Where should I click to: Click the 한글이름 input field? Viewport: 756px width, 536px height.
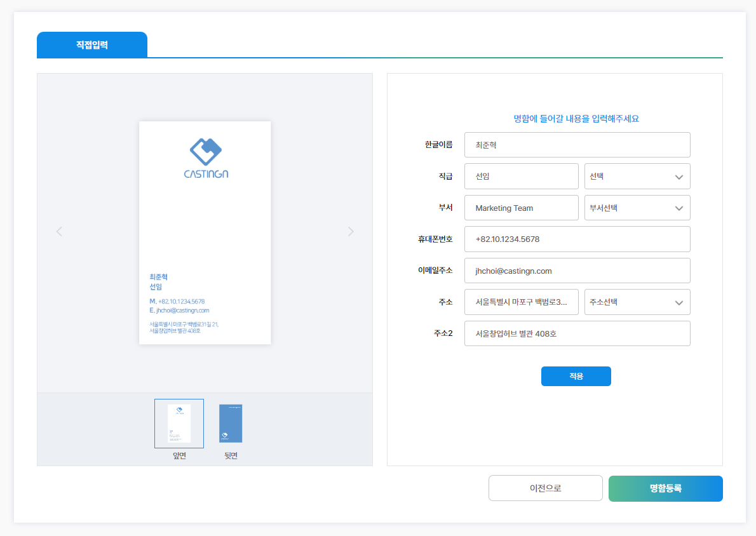(x=577, y=145)
